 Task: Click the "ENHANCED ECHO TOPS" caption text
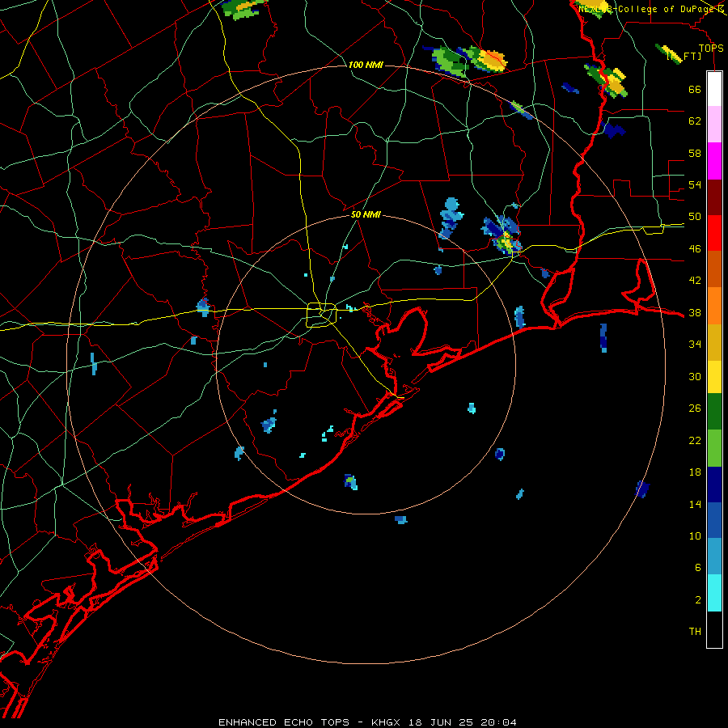[284, 722]
